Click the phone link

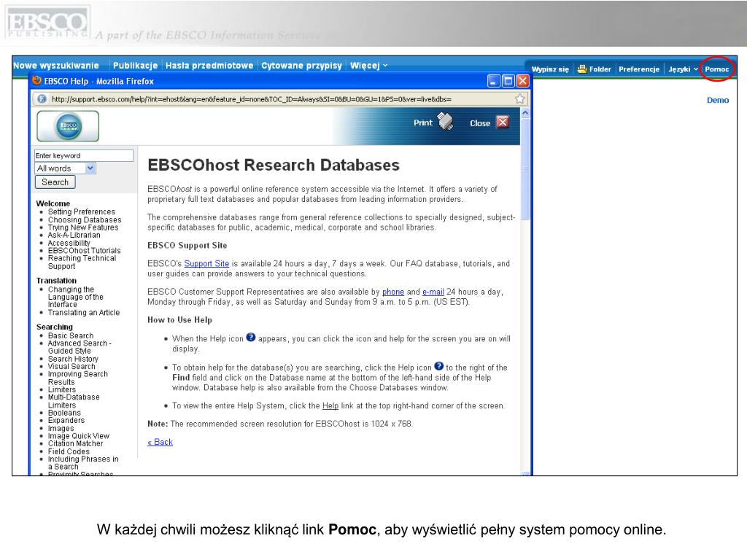click(x=393, y=292)
